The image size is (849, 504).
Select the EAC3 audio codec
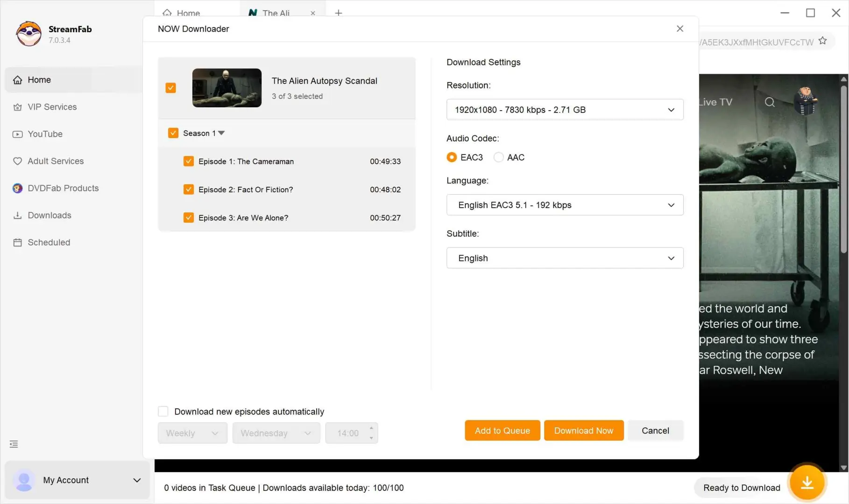coord(452,157)
